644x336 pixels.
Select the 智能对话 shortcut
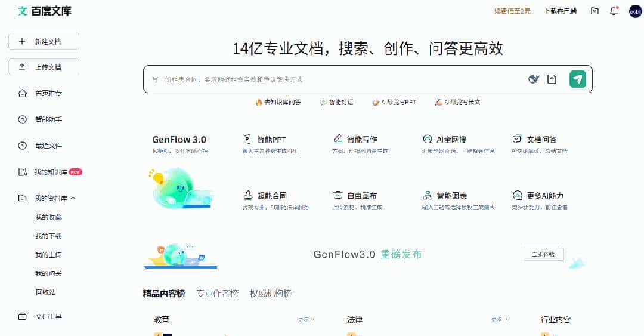336,102
